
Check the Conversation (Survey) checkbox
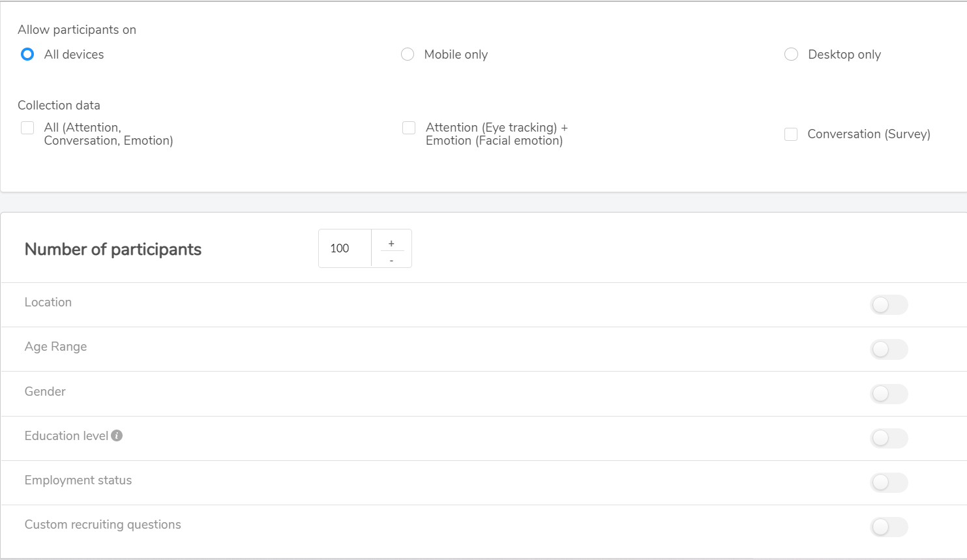click(x=791, y=134)
